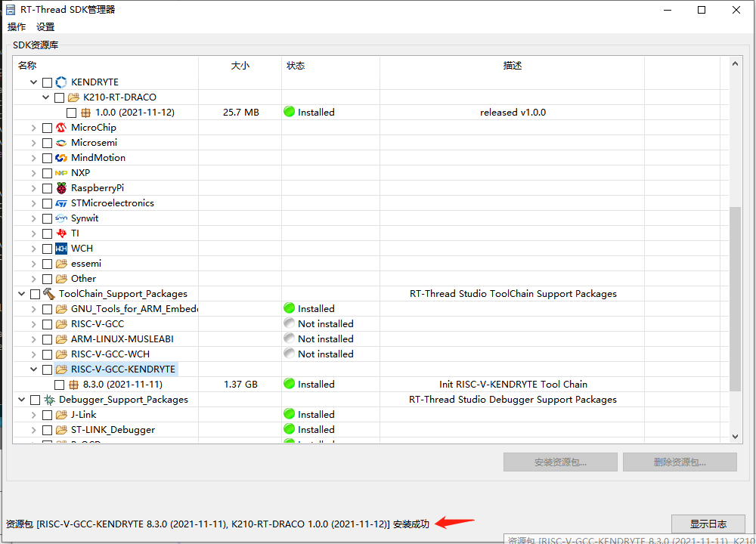This screenshot has width=756, height=544.
Task: Check the KENDRYTE checkbox
Action: 47,83
